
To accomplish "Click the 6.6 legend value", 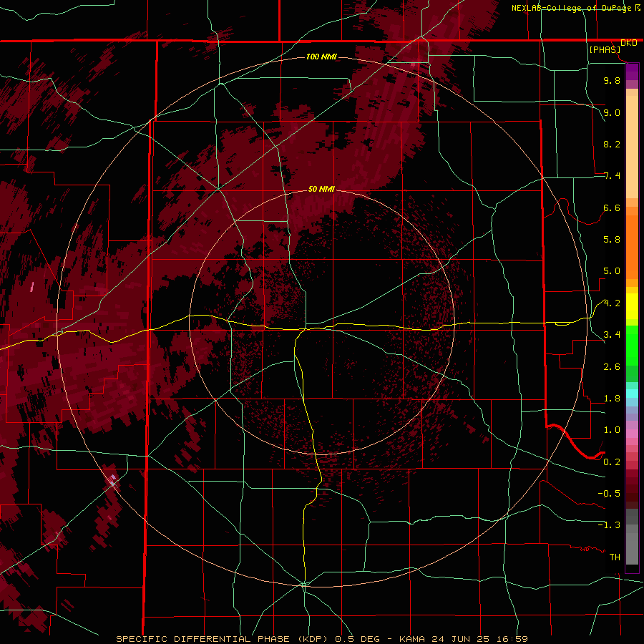I will (x=612, y=208).
